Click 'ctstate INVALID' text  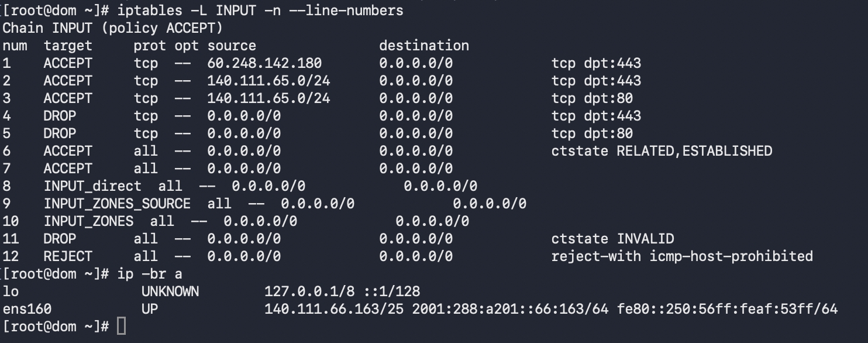612,239
